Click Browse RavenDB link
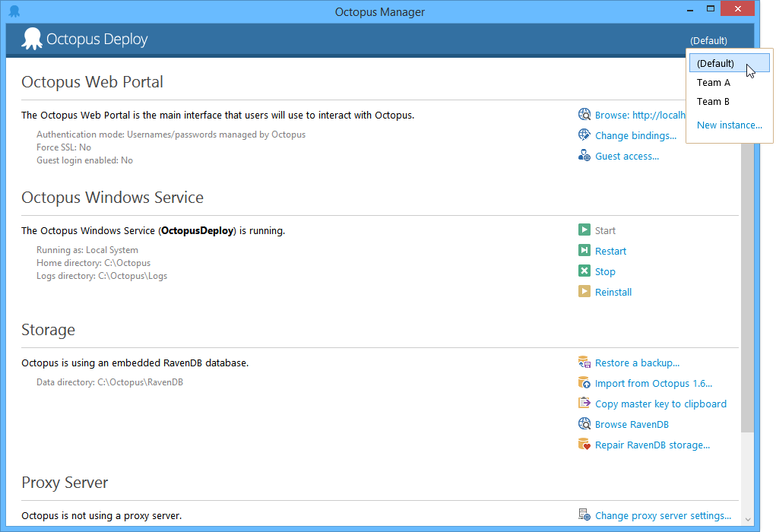The width and height of the screenshot is (776, 532). coord(632,423)
